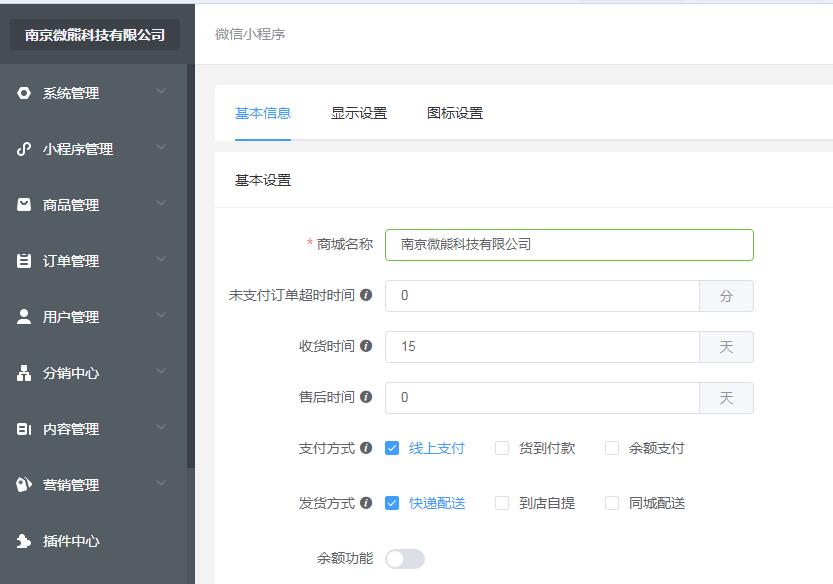Expand 系统管理 menu chevron
Image resolution: width=833 pixels, height=584 pixels.
[161, 91]
